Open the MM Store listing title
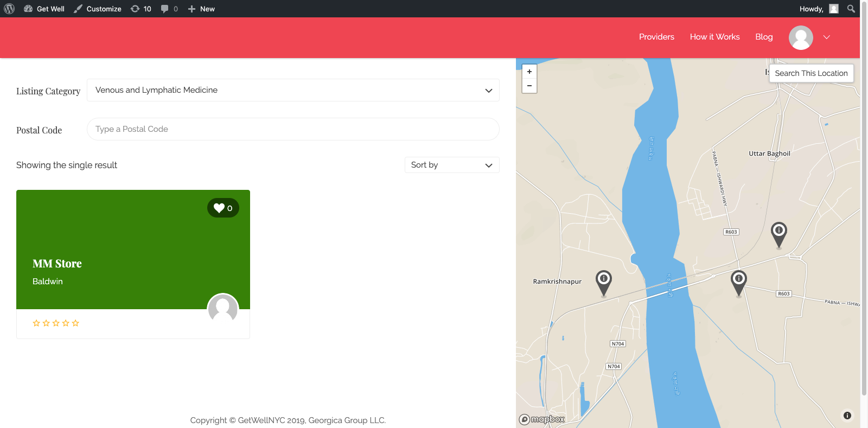Screen dimensions: 868x428 click(57, 264)
